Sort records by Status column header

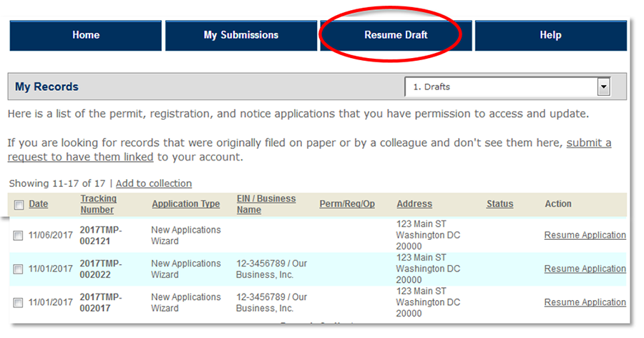[499, 204]
